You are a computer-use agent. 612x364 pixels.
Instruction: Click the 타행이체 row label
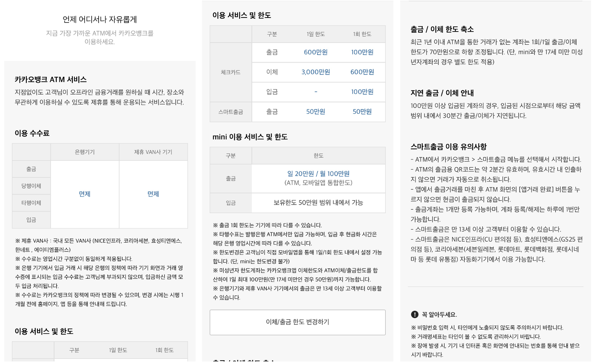32,203
